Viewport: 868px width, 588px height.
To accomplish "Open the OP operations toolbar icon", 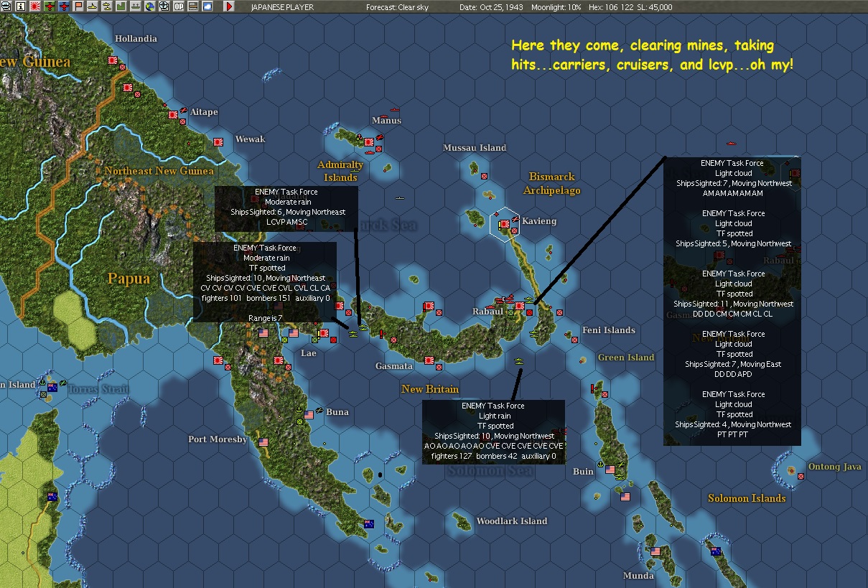I will 179,6.
